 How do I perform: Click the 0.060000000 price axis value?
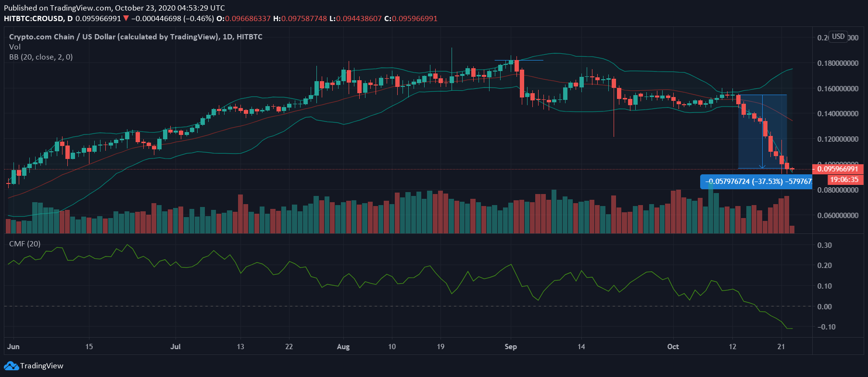[838, 216]
